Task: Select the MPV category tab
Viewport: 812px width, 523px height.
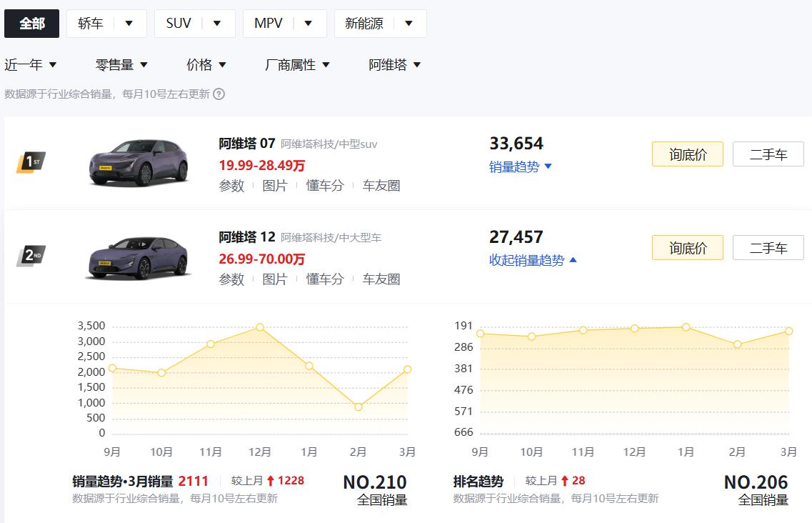Action: (269, 24)
